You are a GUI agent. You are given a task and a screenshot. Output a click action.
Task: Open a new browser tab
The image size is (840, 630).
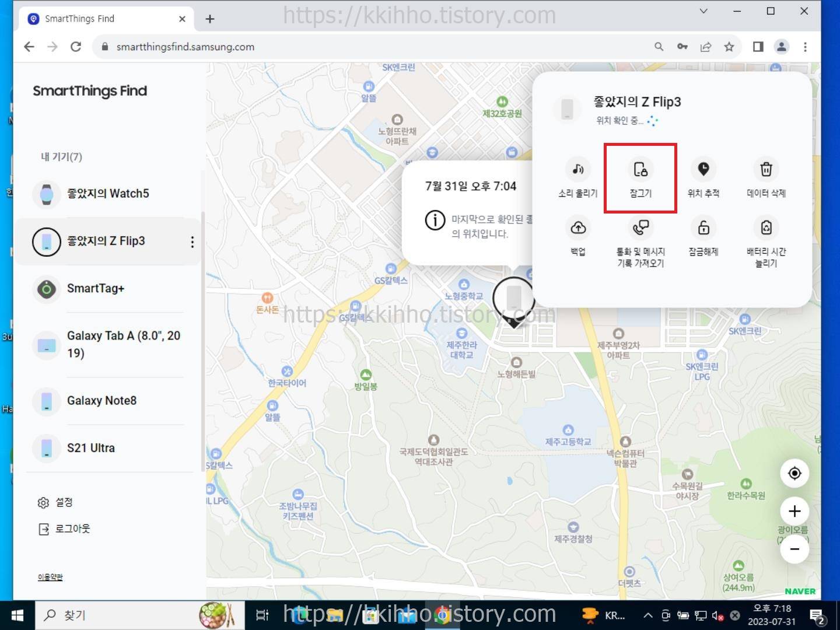(x=210, y=19)
